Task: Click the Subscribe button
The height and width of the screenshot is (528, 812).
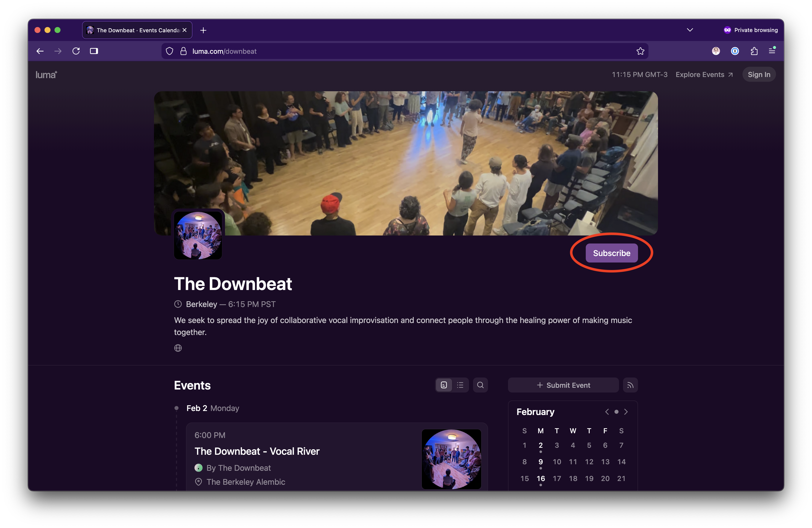Action: pos(611,253)
